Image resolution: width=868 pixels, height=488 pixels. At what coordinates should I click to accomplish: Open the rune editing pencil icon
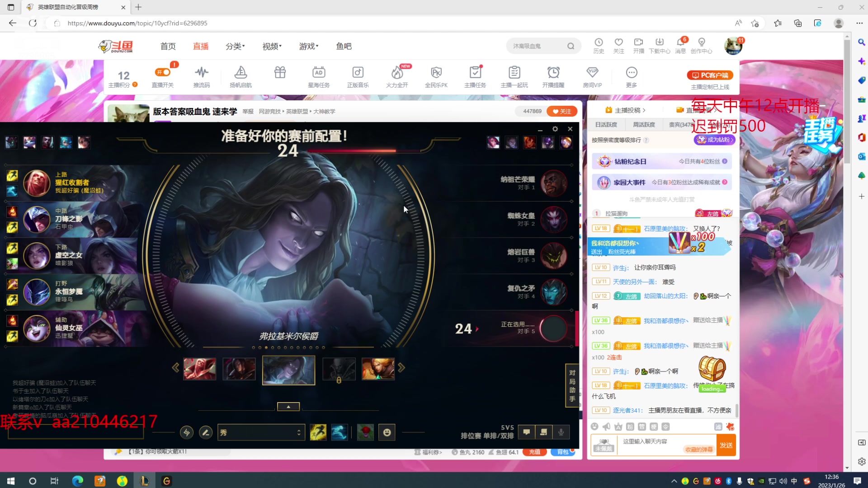(206, 432)
